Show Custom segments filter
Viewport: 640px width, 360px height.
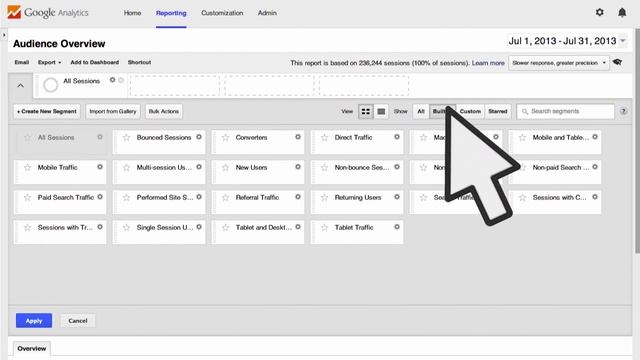click(470, 111)
